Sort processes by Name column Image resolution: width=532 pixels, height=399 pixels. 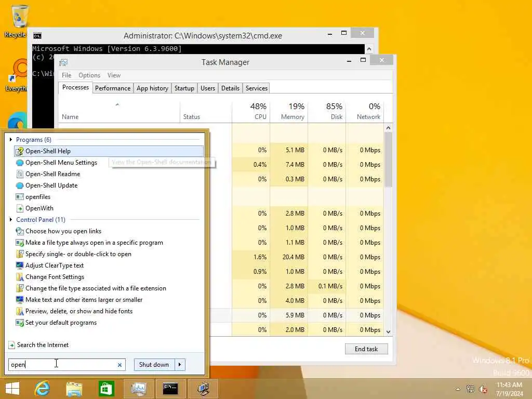119,112
